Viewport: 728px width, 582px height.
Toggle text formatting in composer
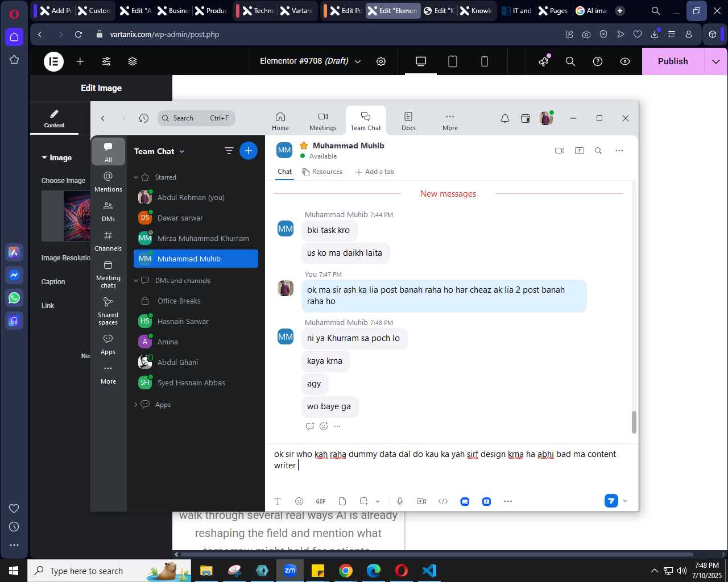click(278, 501)
